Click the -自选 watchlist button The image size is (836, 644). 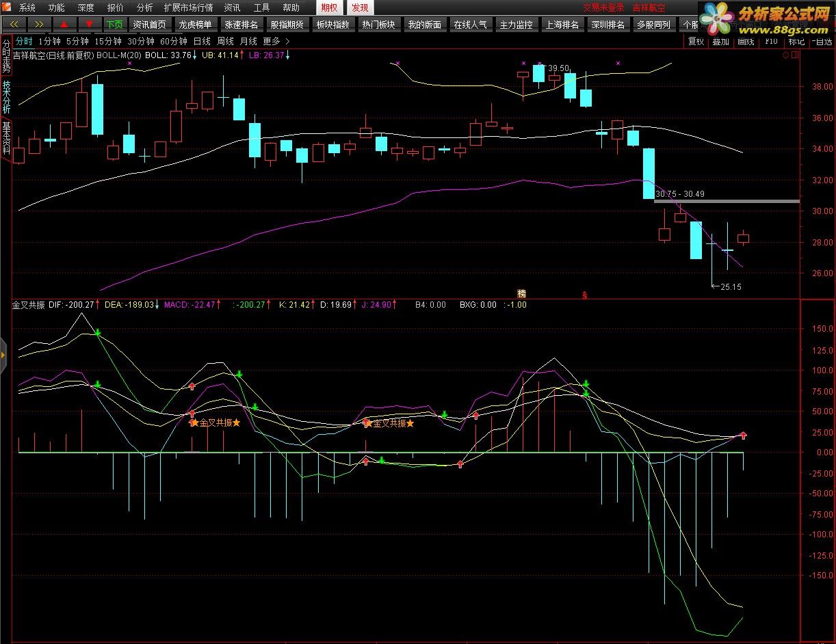[x=822, y=41]
